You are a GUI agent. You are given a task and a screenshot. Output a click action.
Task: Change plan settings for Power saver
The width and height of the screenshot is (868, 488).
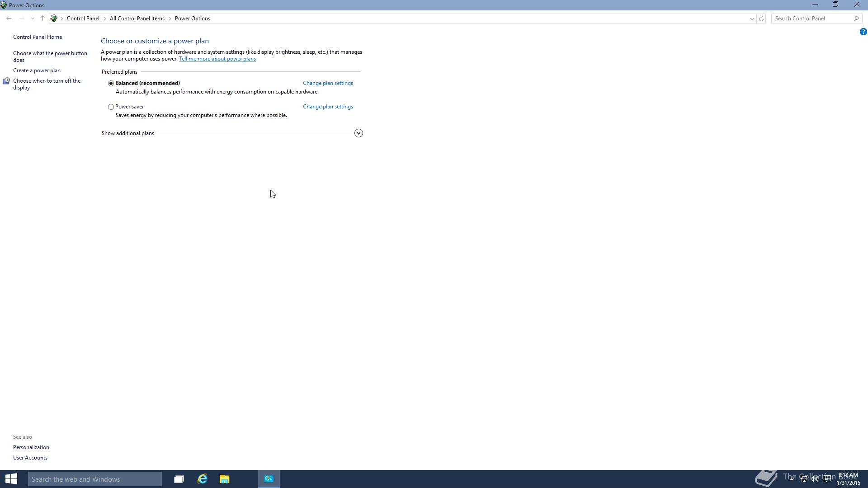[x=328, y=107]
